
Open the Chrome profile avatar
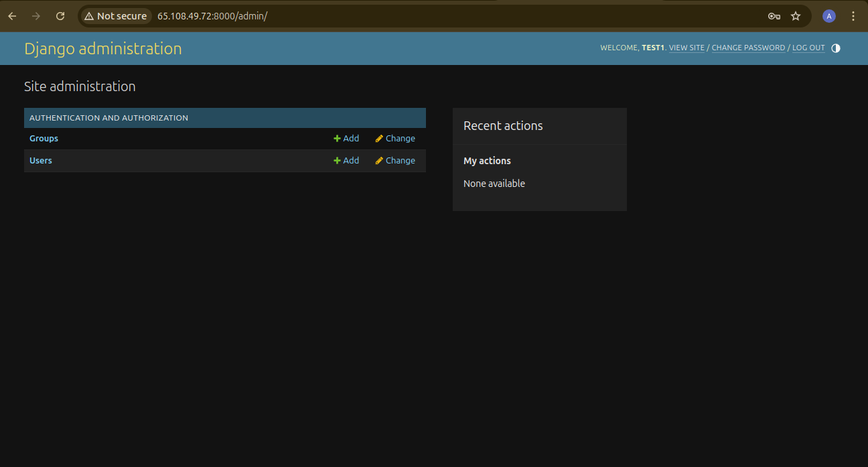tap(829, 16)
